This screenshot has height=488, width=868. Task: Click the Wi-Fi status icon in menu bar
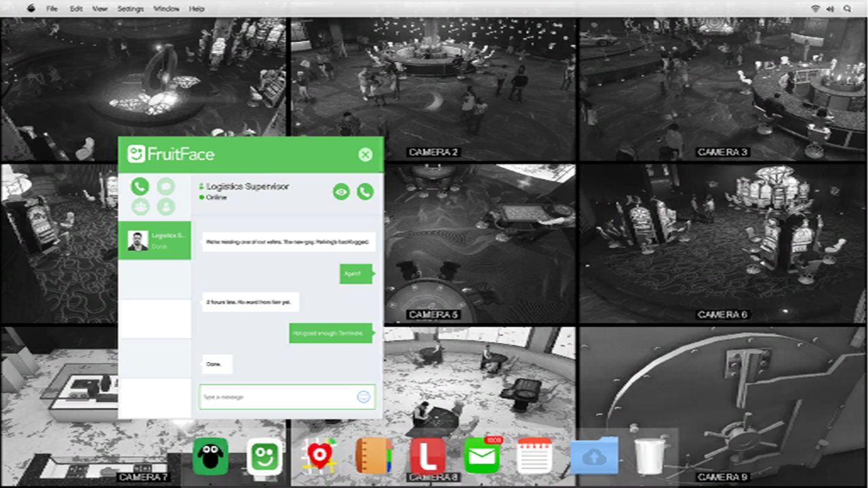(x=815, y=9)
